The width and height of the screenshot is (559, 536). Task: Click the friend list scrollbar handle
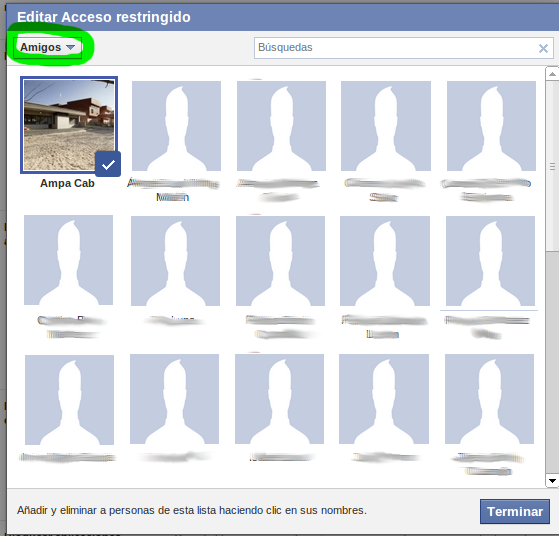click(x=552, y=166)
